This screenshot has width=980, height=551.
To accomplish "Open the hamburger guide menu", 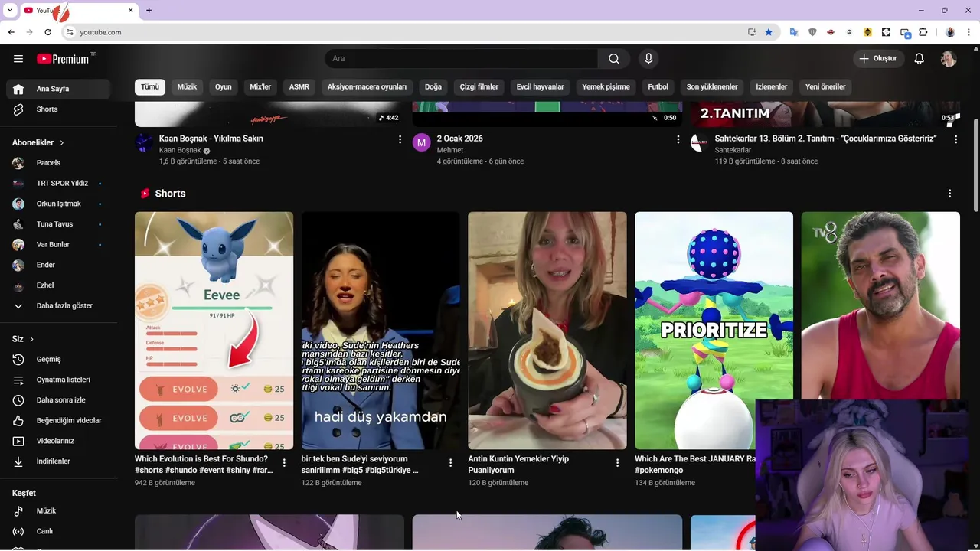I will click(18, 59).
